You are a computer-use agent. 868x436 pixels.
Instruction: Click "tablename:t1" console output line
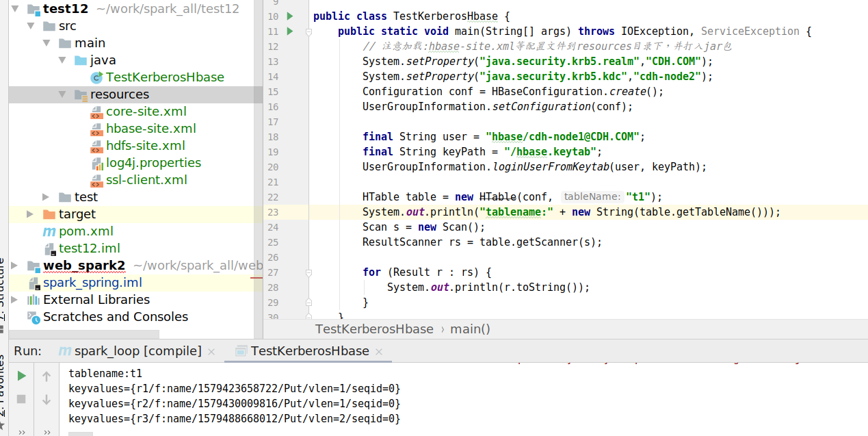pyautogui.click(x=105, y=374)
